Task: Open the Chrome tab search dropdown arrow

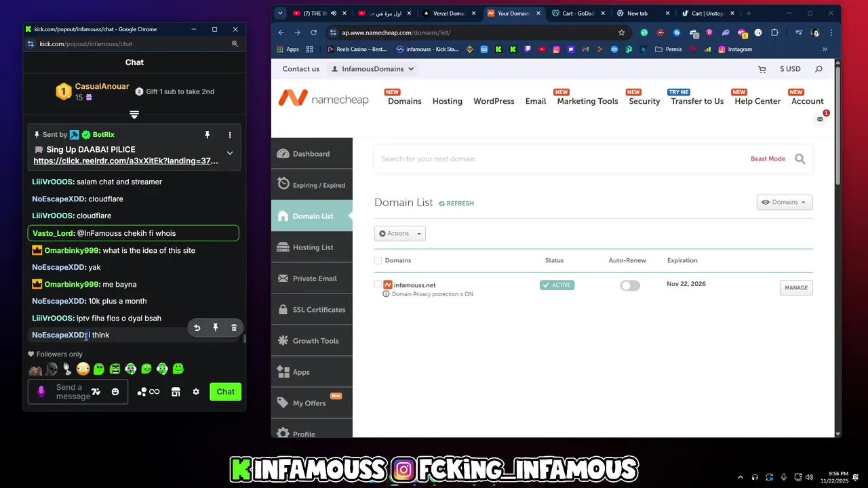Action: [x=280, y=13]
